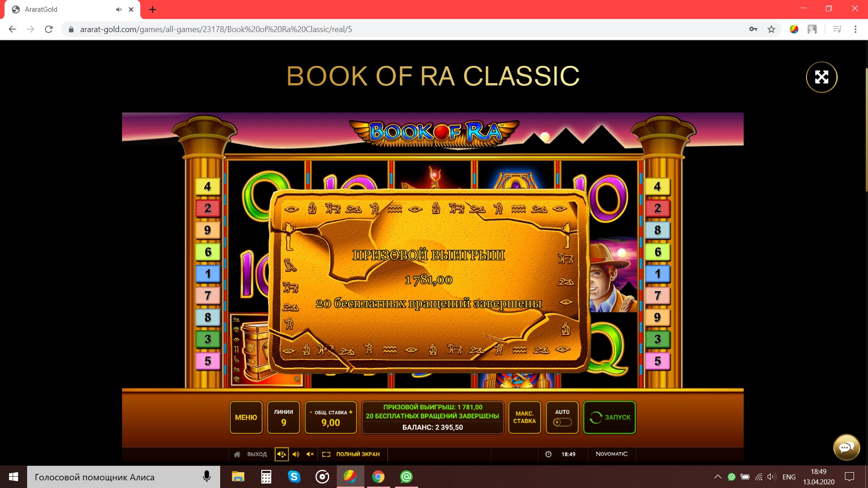Viewport: 868px width, 488px height.
Task: Click ВЫХОД home exit icon
Action: [237, 454]
